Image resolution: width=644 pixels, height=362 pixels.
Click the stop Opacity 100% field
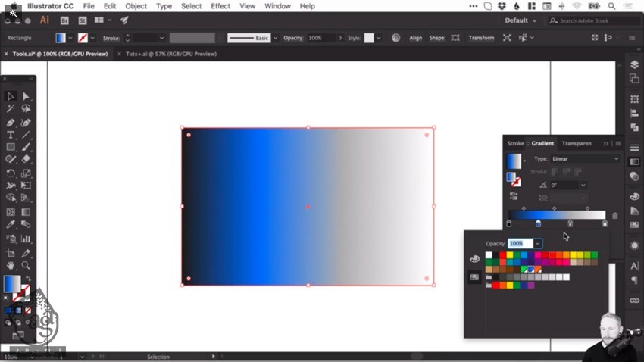(521, 243)
